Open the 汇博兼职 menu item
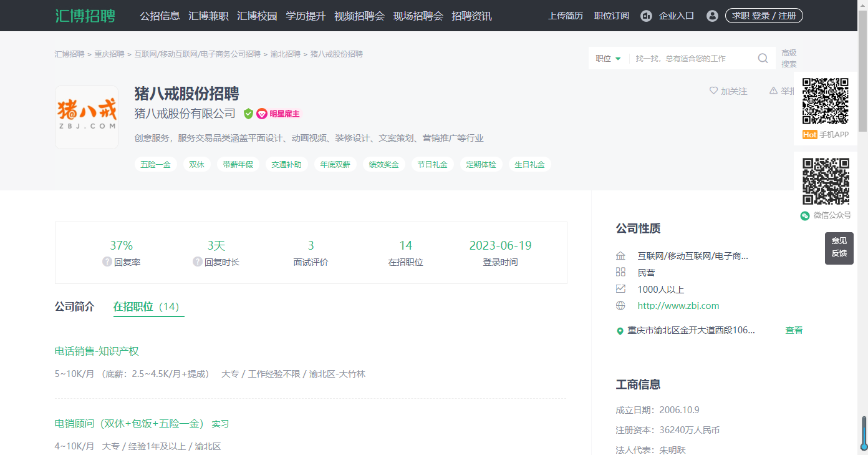 [209, 16]
